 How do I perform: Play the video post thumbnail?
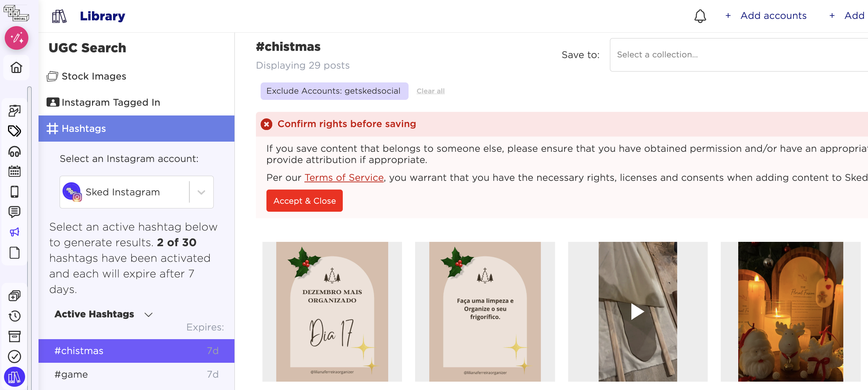[638, 312]
